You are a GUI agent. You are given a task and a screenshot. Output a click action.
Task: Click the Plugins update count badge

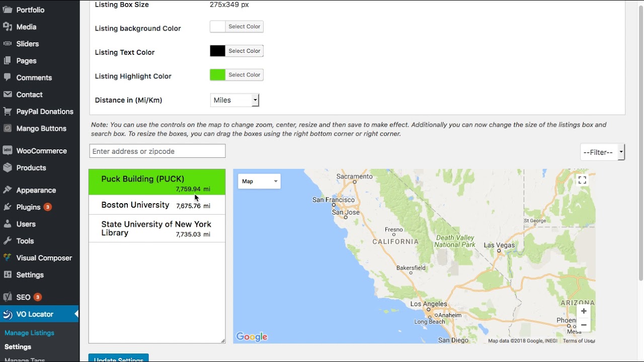(x=47, y=207)
